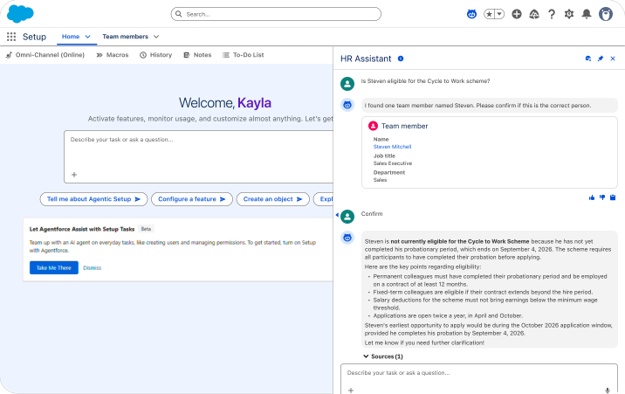Screen dimensions: 625x394
Task: Close the HR Assistant panel
Action: [x=613, y=59]
